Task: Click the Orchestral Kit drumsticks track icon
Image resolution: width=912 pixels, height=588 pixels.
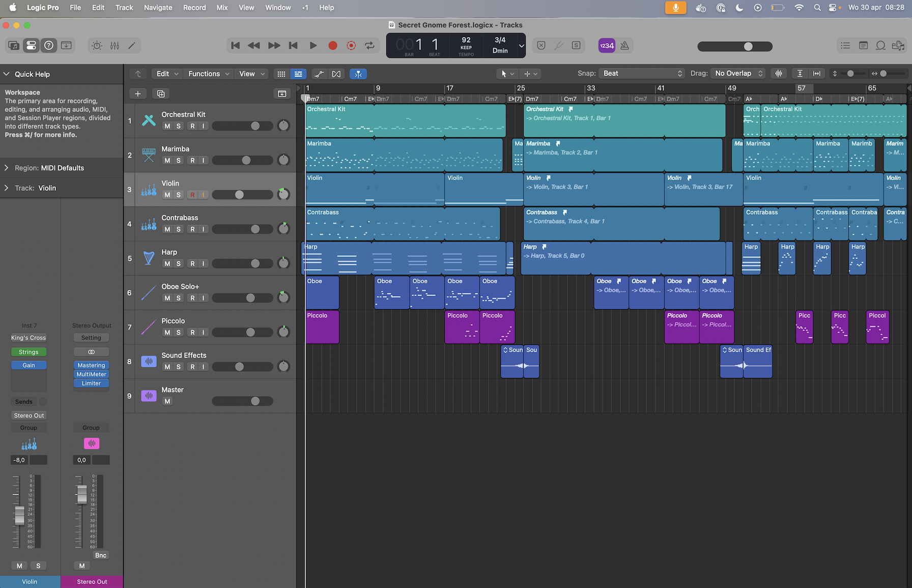Action: (x=149, y=121)
